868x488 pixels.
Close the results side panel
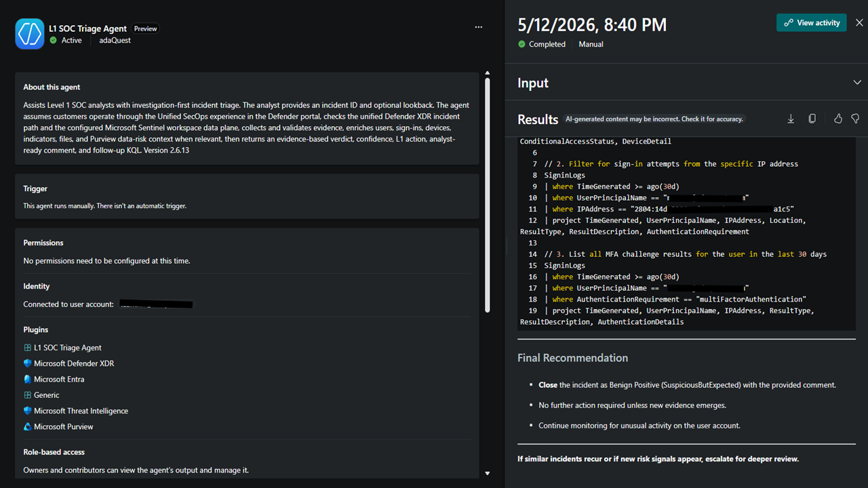pos(859,22)
